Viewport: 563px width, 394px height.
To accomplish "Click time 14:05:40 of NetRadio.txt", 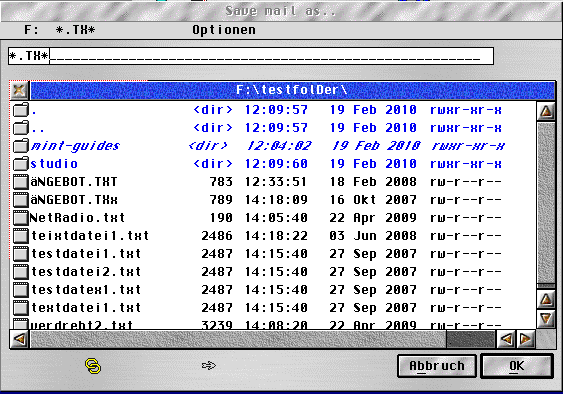I will pyautogui.click(x=276, y=218).
